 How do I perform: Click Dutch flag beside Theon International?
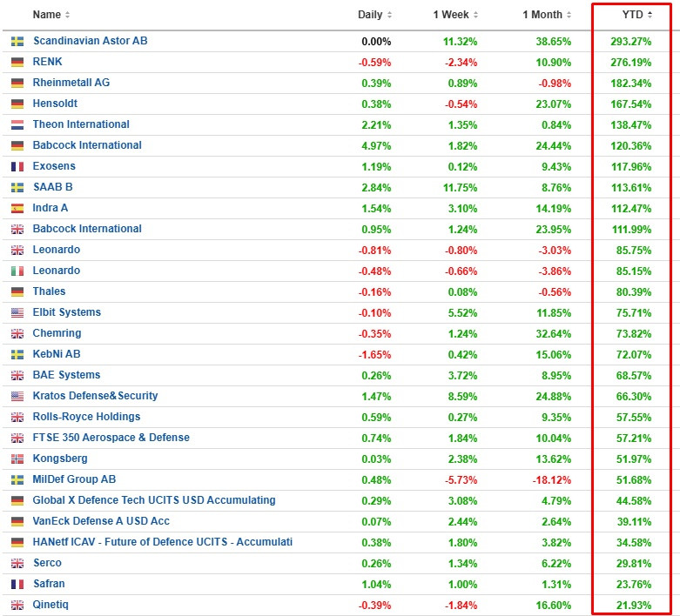[17, 124]
